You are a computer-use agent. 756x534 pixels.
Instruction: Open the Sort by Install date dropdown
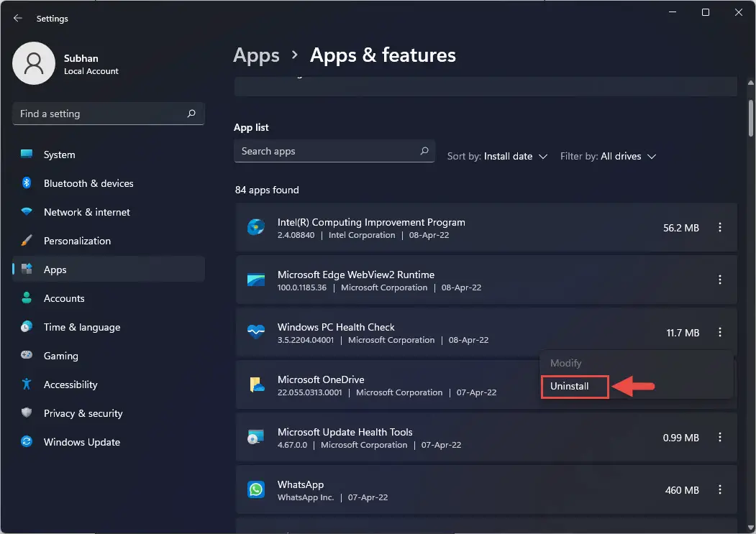click(497, 156)
